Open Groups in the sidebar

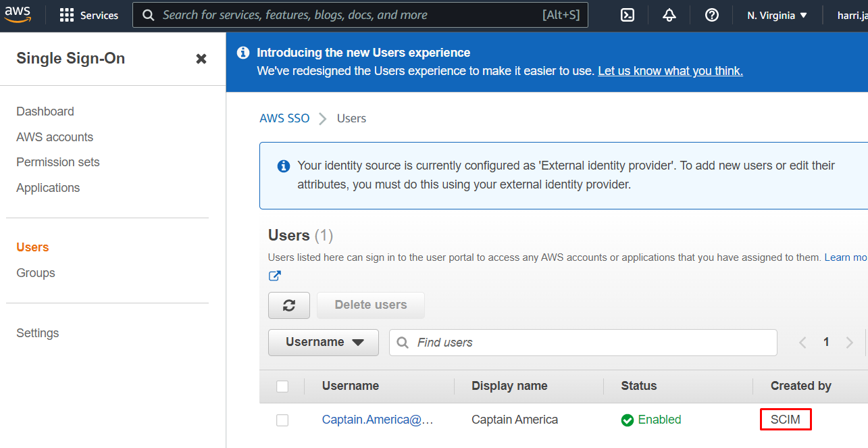pyautogui.click(x=36, y=273)
